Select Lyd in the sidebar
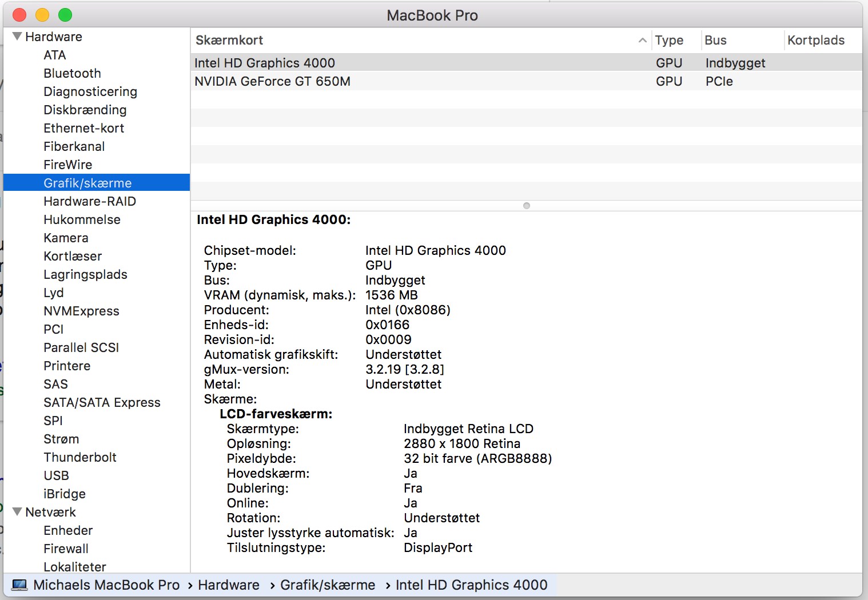 coord(54,293)
